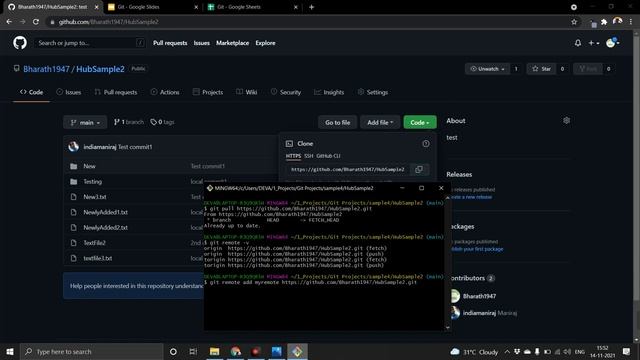The height and width of the screenshot is (360, 640).
Task: Star the HubSample2 repository
Action: (x=541, y=69)
